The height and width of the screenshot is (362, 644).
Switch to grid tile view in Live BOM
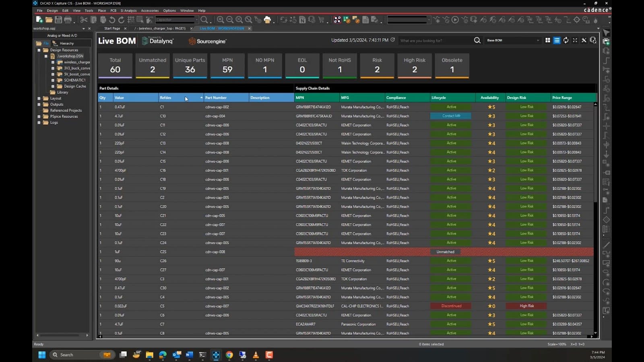pos(547,40)
